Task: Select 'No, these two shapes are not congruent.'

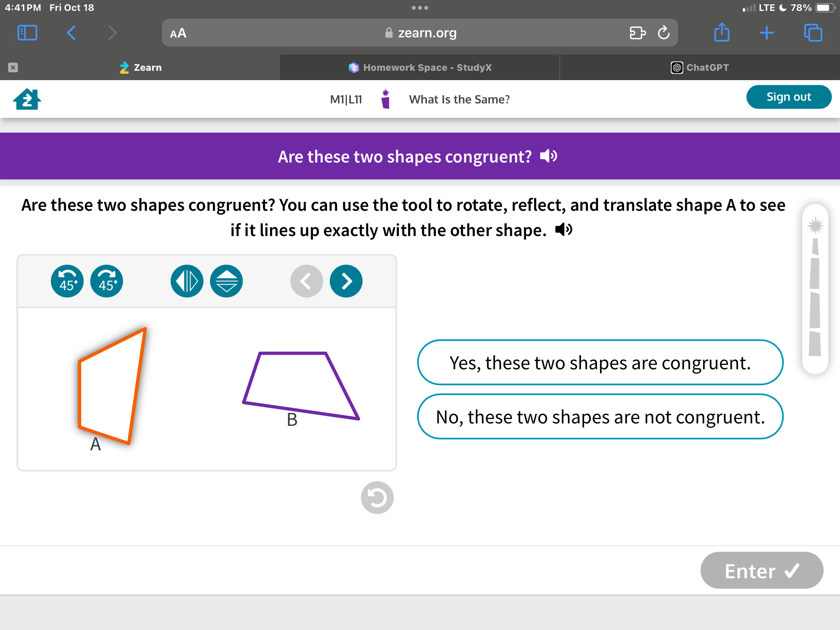Action: pyautogui.click(x=600, y=416)
